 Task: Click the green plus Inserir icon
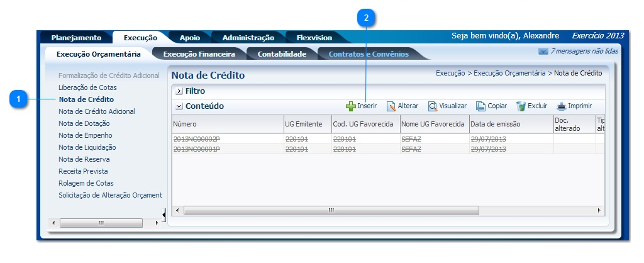point(351,106)
